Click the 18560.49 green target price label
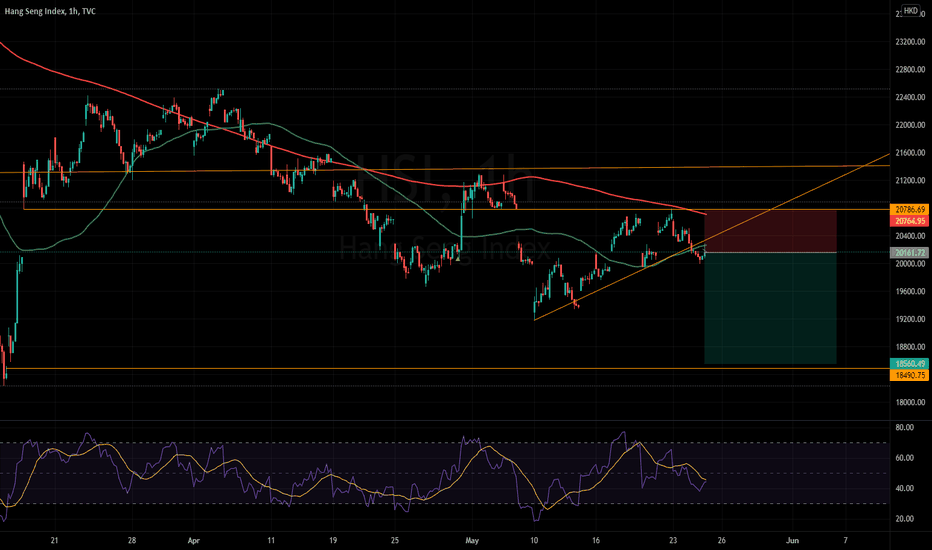The height and width of the screenshot is (550, 932). coord(909,364)
